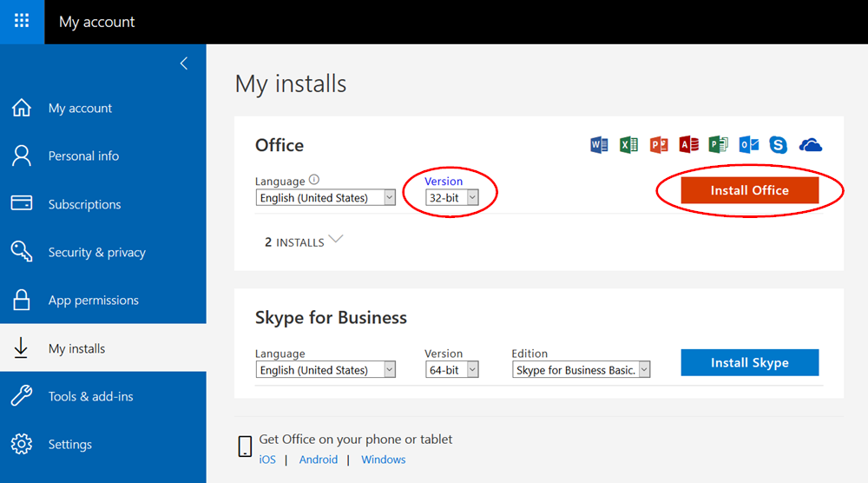Click the Skype app icon
The image size is (868, 483).
point(778,144)
